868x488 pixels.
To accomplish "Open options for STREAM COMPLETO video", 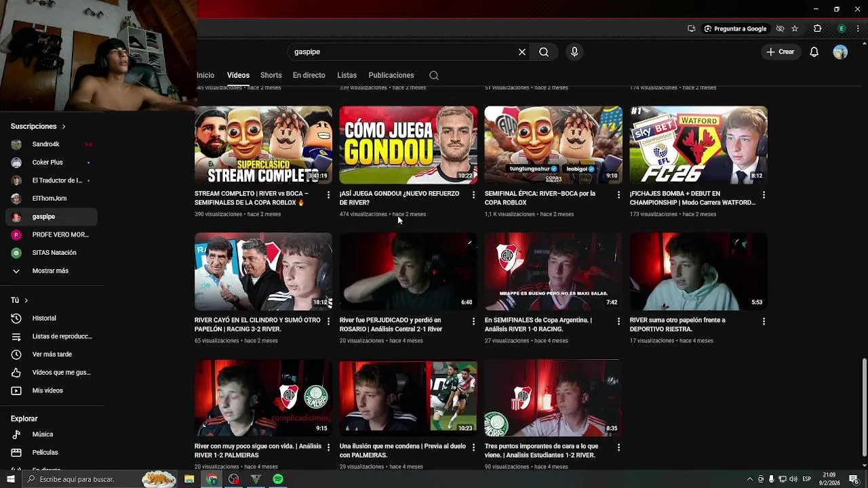I will point(328,195).
